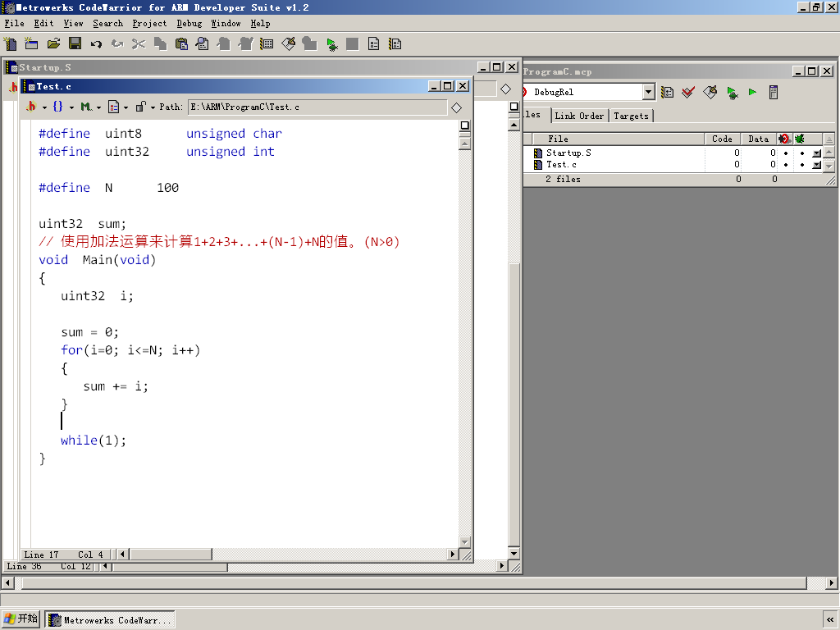Click the Path field showing E:\ARM\ProgramC\Test.c
Screen dimensions: 840x630
tap(317, 107)
